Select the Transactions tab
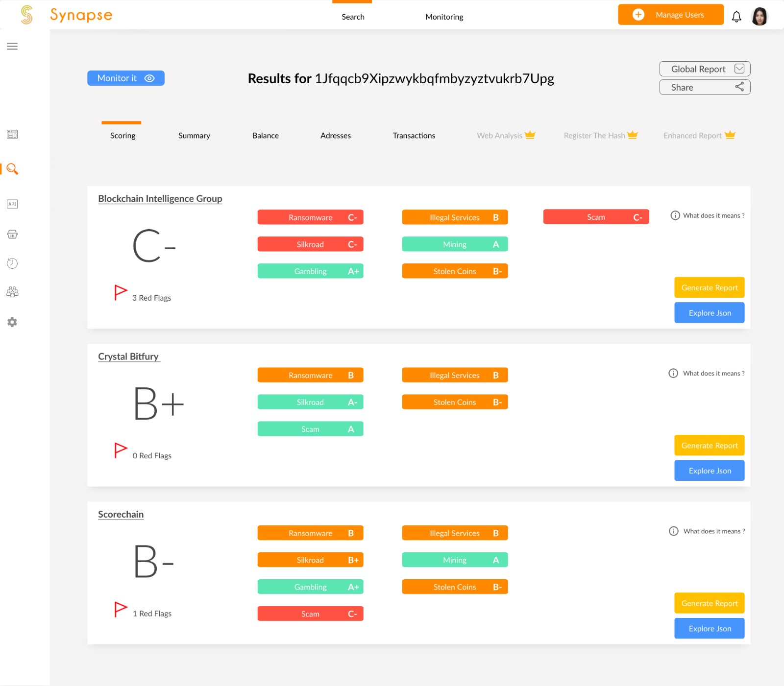Viewport: 784px width, 686px height. point(414,136)
